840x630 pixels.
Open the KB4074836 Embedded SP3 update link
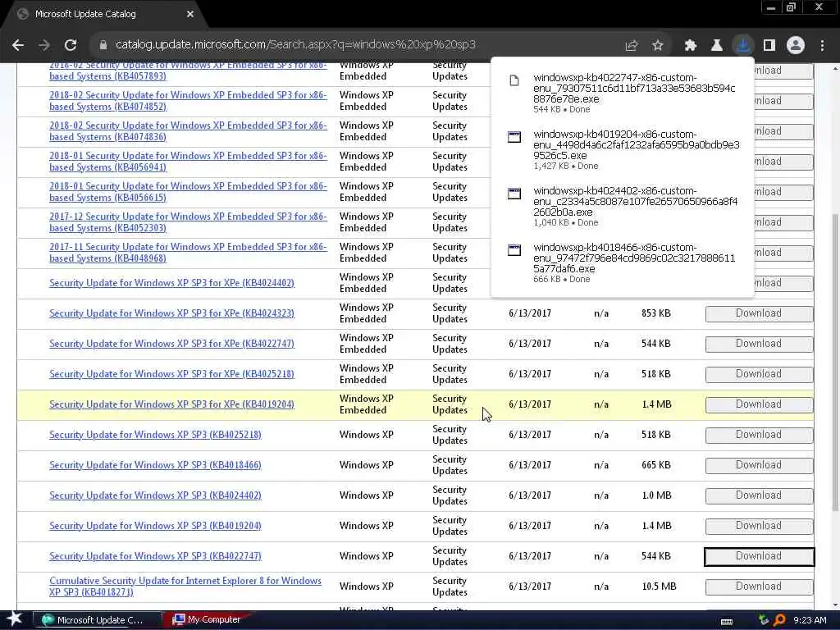[188, 131]
